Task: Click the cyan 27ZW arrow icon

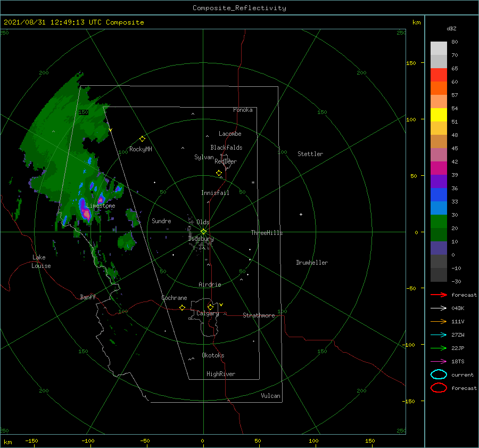Action: point(439,335)
